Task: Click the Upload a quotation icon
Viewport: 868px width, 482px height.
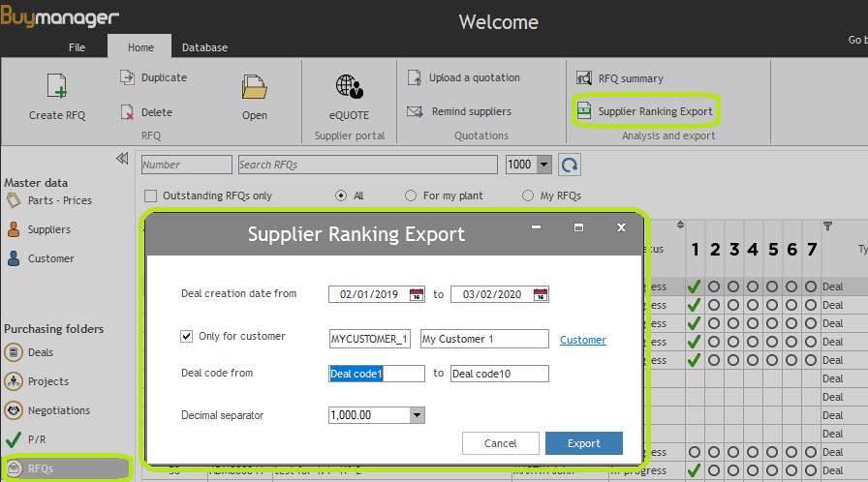Action: click(x=415, y=77)
